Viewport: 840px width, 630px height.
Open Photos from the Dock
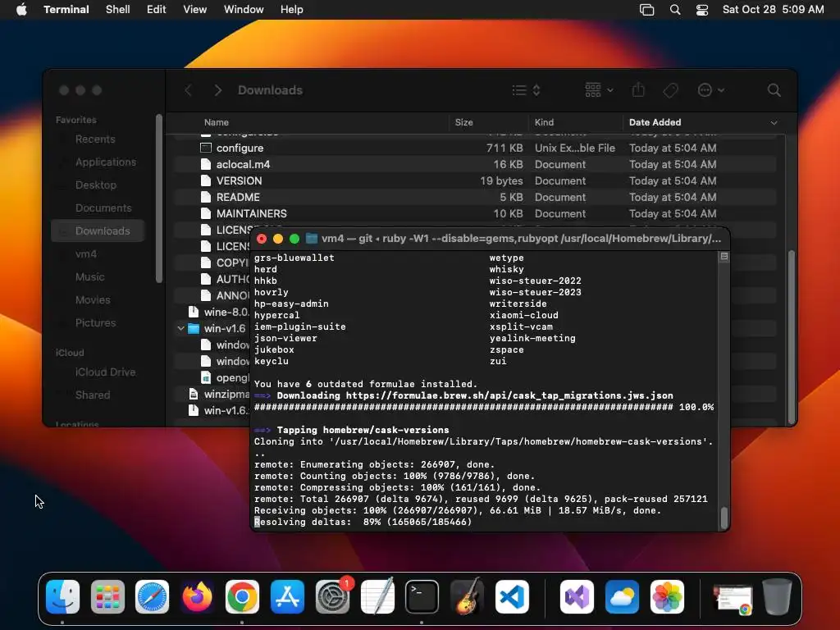(x=667, y=596)
